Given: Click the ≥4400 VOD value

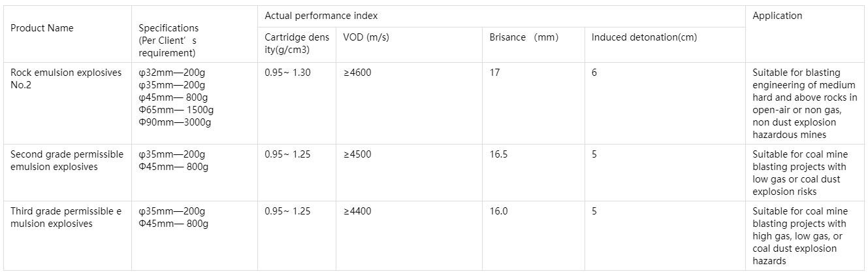Looking at the screenshot, I should [x=357, y=211].
